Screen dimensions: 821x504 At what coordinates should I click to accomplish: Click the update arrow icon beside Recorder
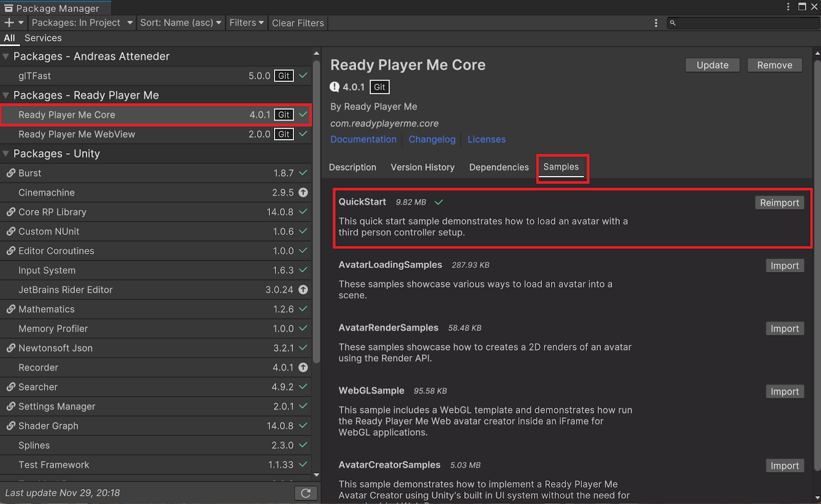pyautogui.click(x=303, y=368)
